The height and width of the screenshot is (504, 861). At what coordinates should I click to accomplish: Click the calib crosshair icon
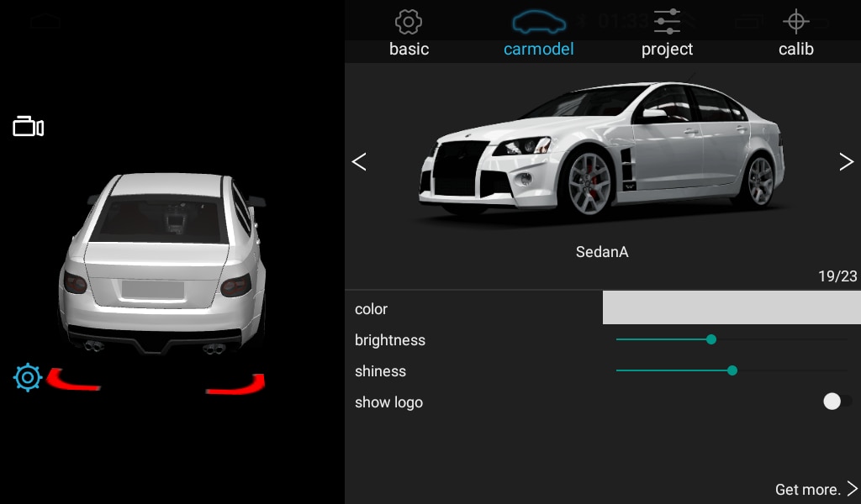pos(795,22)
